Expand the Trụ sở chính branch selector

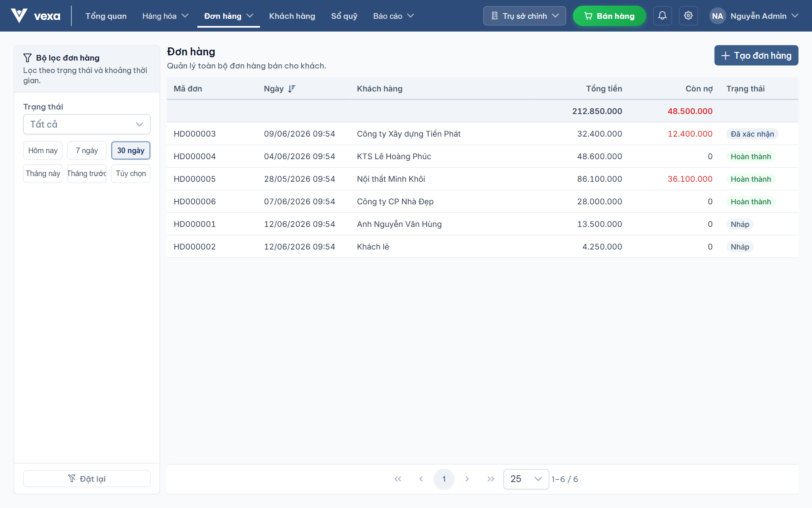click(x=524, y=16)
